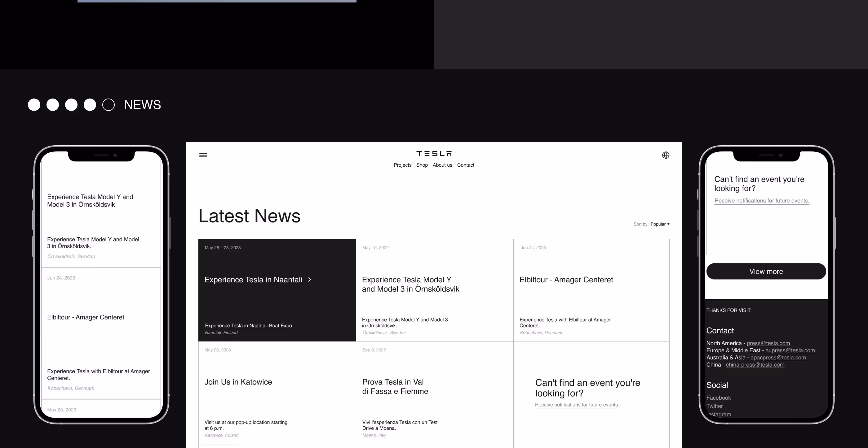Click Can't find an event heading in desktop view

(x=588, y=388)
